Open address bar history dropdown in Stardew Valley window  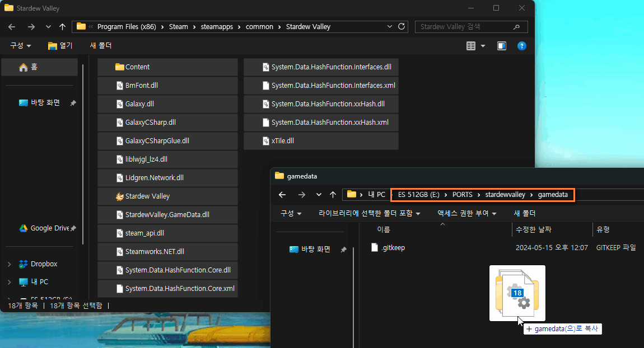tap(389, 27)
